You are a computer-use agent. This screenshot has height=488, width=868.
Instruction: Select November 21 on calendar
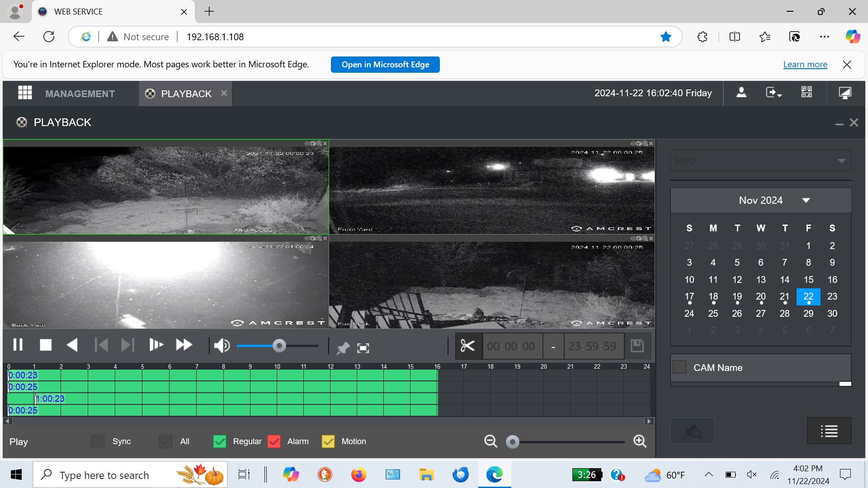click(784, 297)
